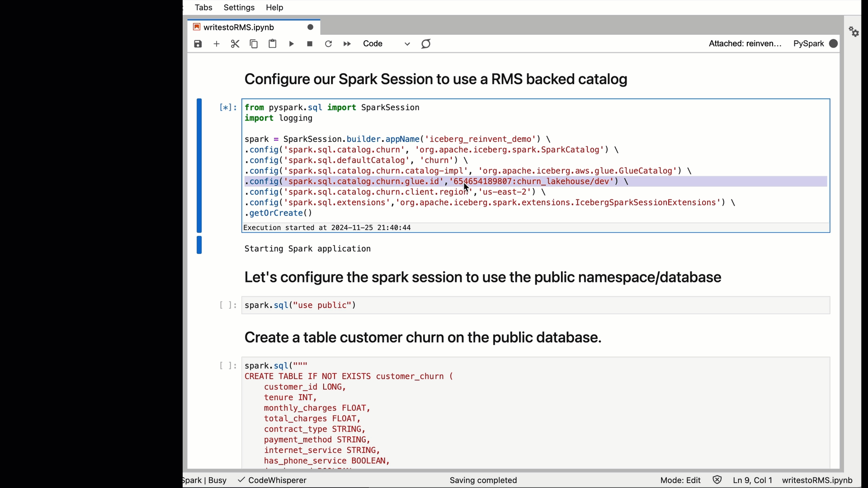This screenshot has height=488, width=868.
Task: Restart the kernel with the circular arrow icon
Action: click(329, 44)
